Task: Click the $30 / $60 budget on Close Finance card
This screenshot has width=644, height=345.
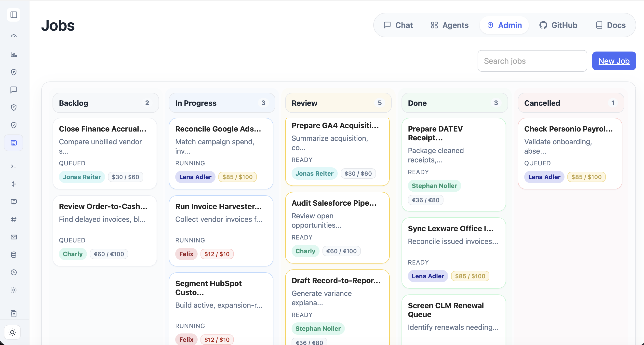Action: tap(125, 177)
